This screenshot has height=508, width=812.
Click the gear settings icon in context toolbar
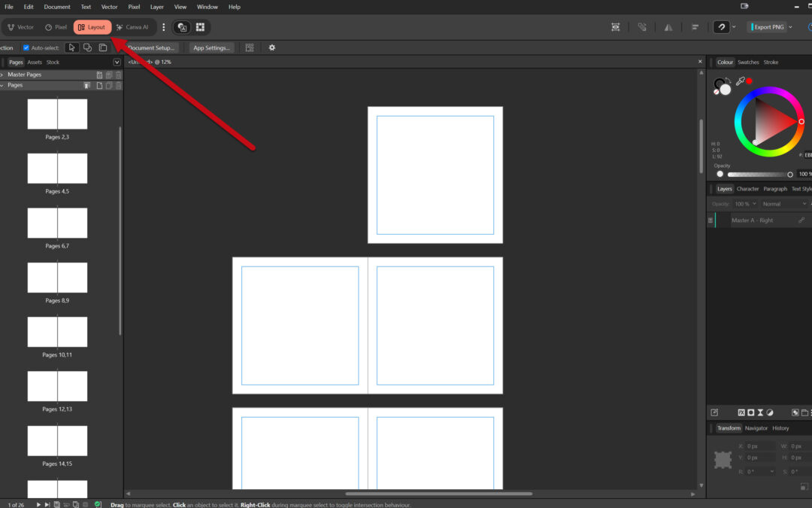pyautogui.click(x=272, y=47)
